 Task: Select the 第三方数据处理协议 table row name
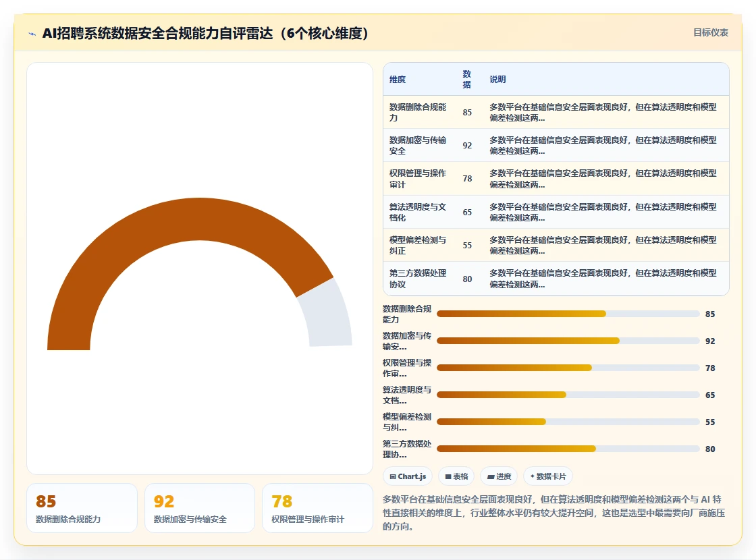[418, 279]
